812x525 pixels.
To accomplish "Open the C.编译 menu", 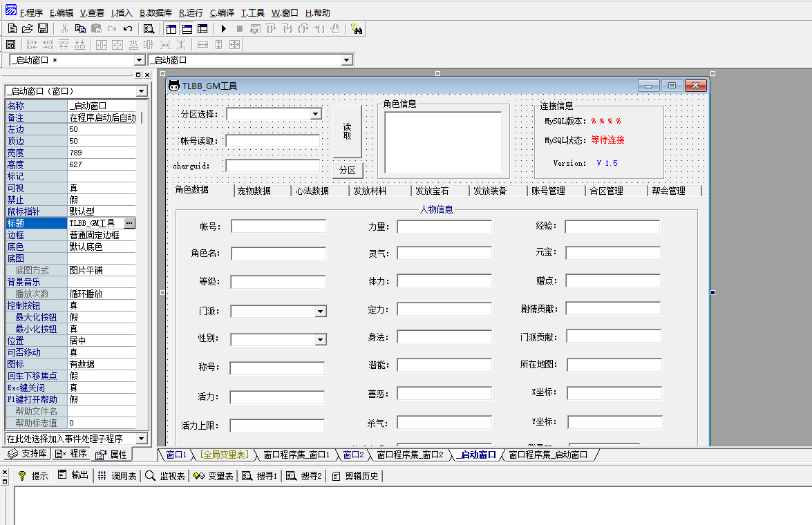I will (222, 12).
